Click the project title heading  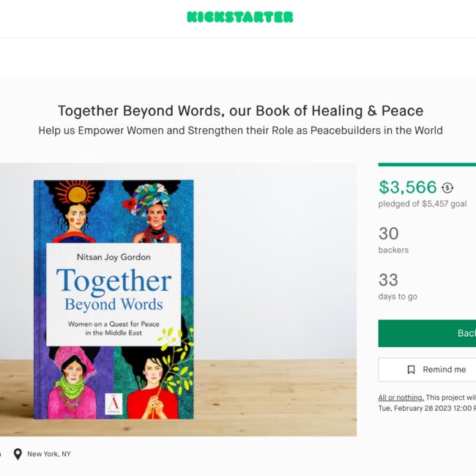[240, 111]
